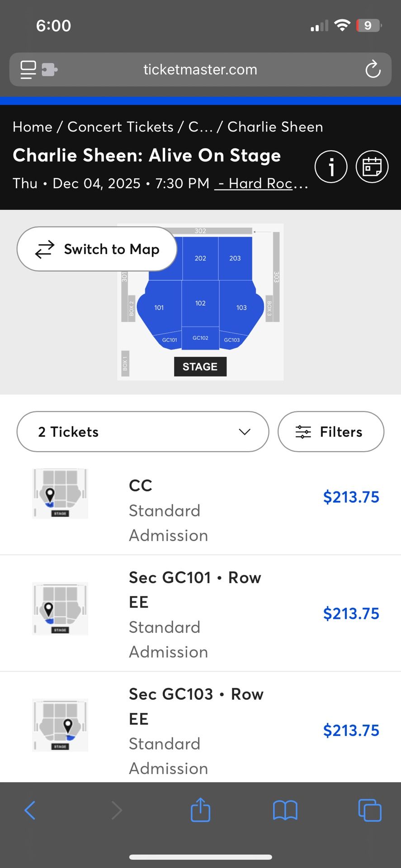Image resolution: width=401 pixels, height=868 pixels.
Task: Select section 203 on seating map
Action: 235,258
